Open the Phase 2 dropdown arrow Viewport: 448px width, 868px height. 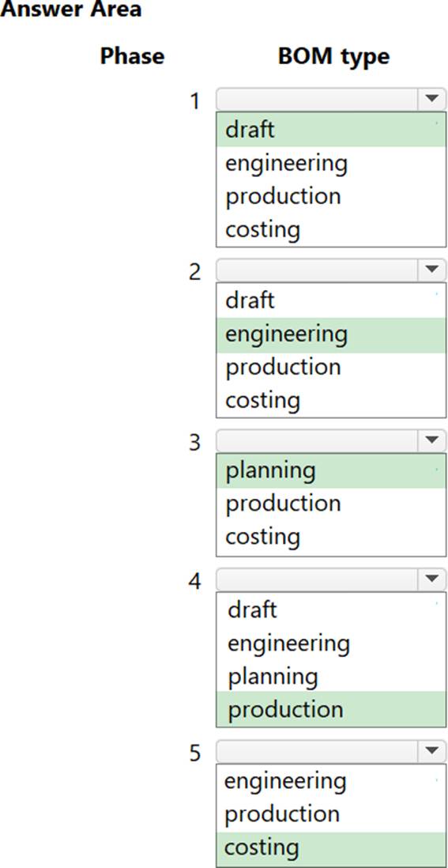[432, 270]
